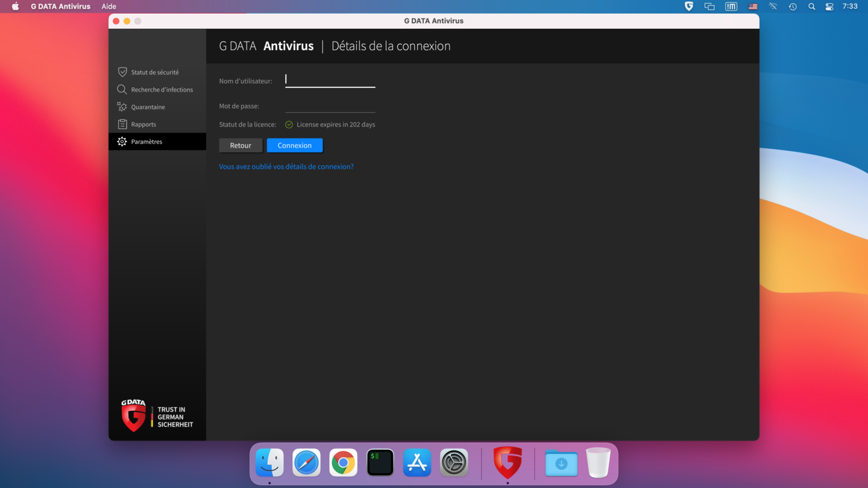The width and height of the screenshot is (868, 488).
Task: Click the US flag input source icon
Action: point(753,7)
